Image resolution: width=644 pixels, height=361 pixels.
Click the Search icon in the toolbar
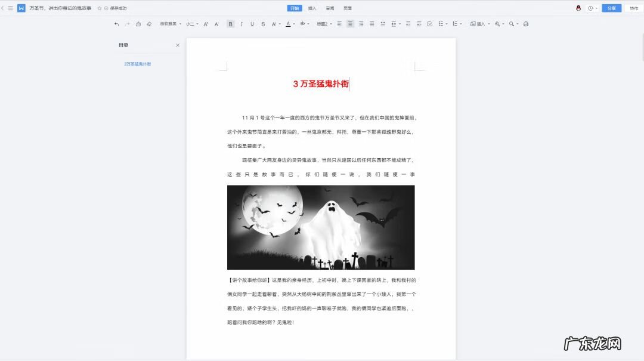click(x=512, y=24)
